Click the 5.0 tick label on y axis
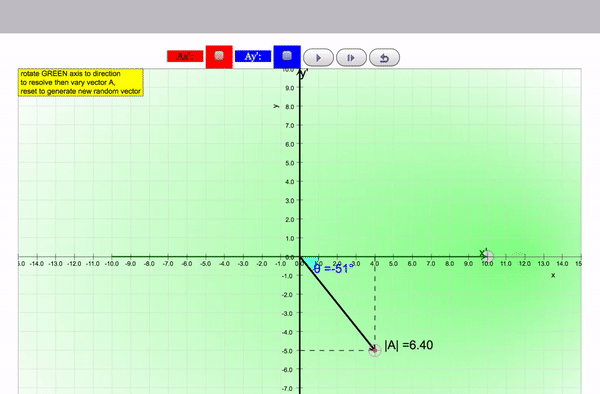Viewport: 600px width, 394px height. click(x=290, y=163)
